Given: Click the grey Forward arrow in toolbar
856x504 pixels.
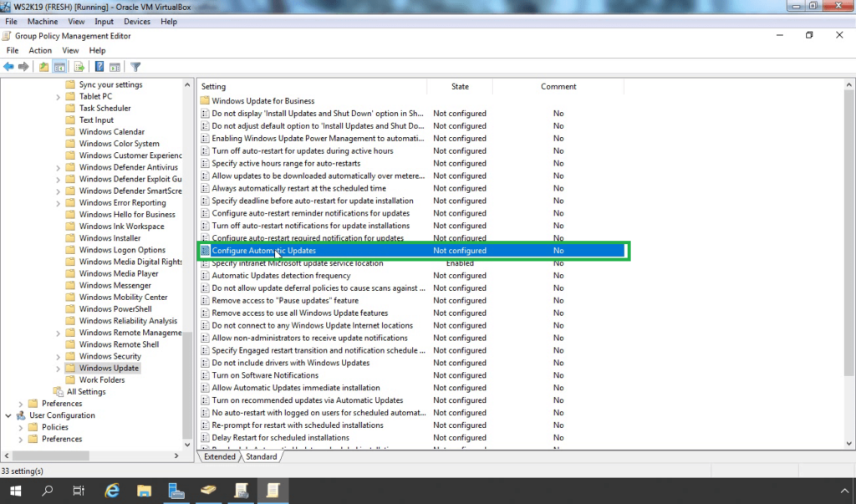Looking at the screenshot, I should point(23,67).
